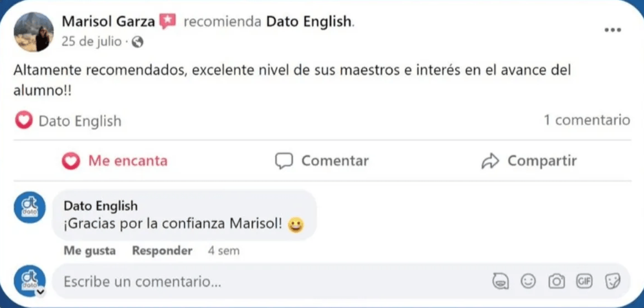Reply to comment using Responder
Screen dimensions: 644x308
(162, 250)
